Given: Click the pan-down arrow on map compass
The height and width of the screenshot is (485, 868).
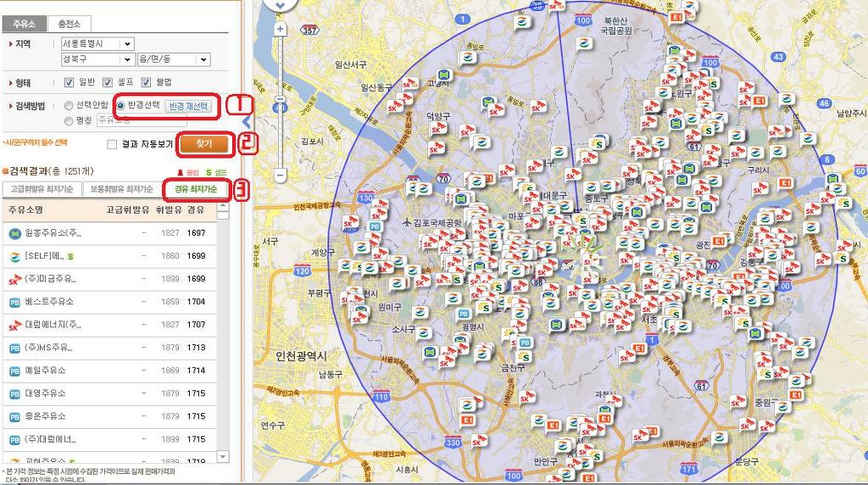Looking at the screenshot, I should (x=280, y=6).
